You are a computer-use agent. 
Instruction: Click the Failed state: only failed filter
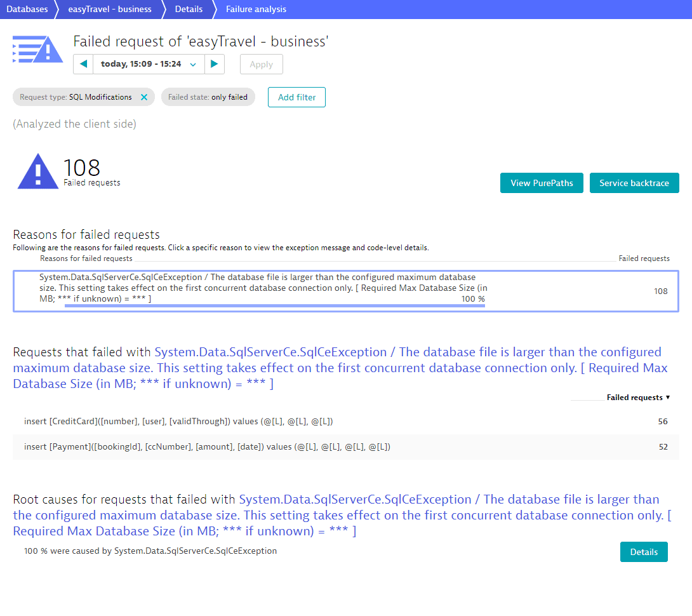[208, 97]
